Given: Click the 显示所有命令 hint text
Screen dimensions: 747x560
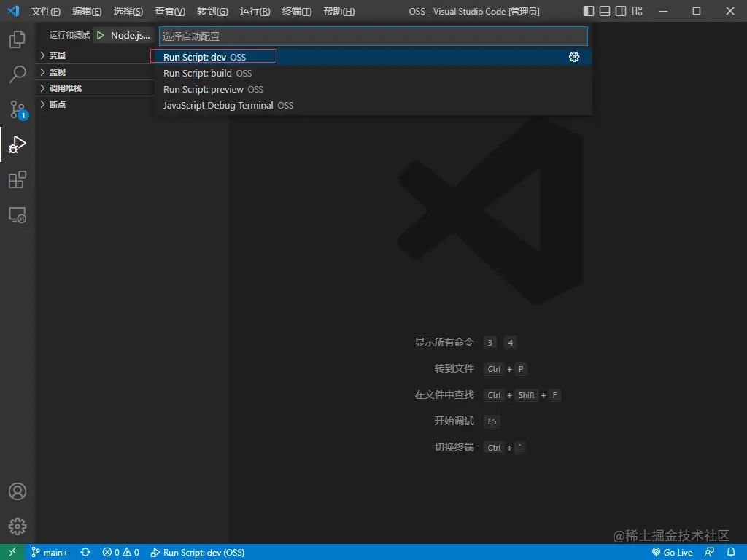Looking at the screenshot, I should [x=444, y=342].
